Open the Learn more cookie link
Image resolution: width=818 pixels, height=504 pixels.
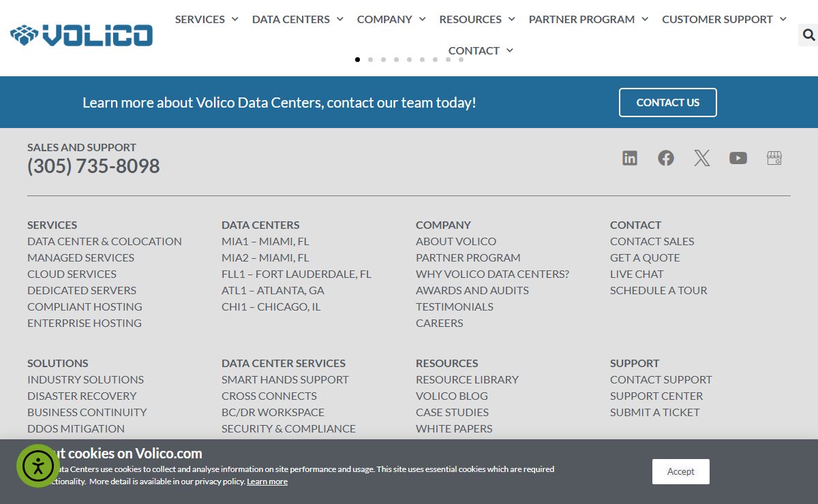267,482
